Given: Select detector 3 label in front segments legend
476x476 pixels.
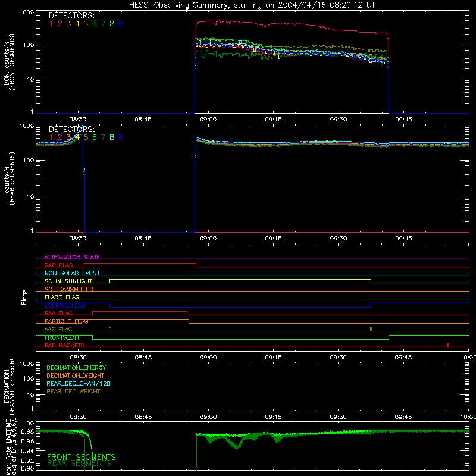Looking at the screenshot, I should [68, 24].
